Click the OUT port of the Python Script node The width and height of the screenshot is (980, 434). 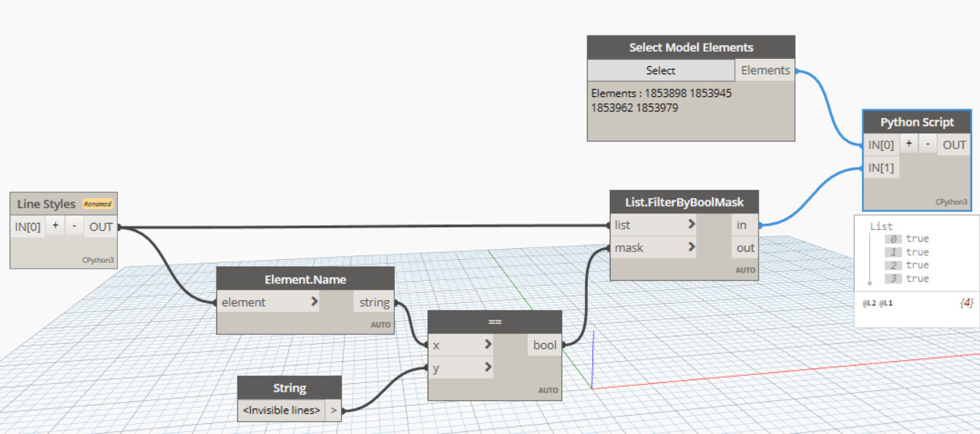[953, 144]
